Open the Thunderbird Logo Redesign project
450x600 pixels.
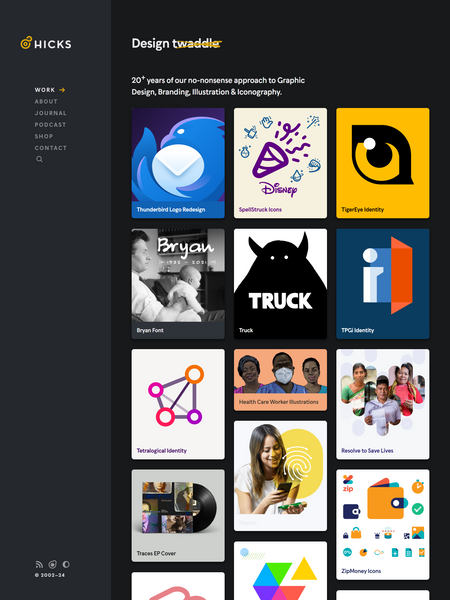[178, 163]
